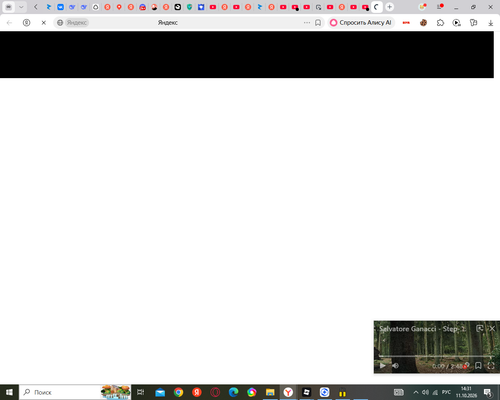Open the downloads arrow icon
The width and height of the screenshot is (500, 400).
[491, 23]
